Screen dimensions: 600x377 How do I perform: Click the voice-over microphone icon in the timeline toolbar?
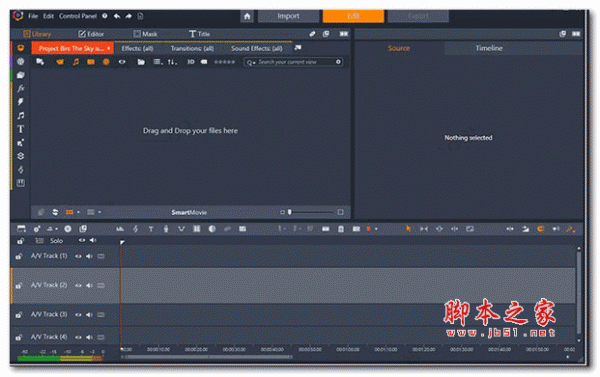(166, 229)
